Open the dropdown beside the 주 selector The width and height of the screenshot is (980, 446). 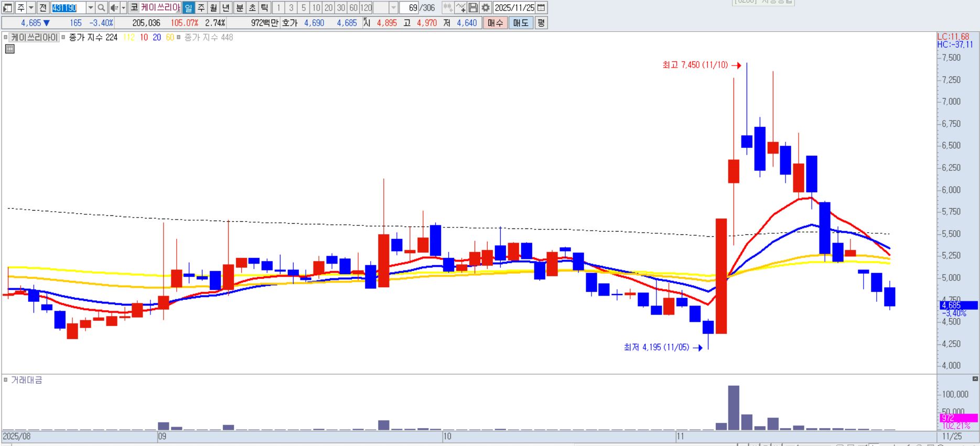[x=31, y=8]
